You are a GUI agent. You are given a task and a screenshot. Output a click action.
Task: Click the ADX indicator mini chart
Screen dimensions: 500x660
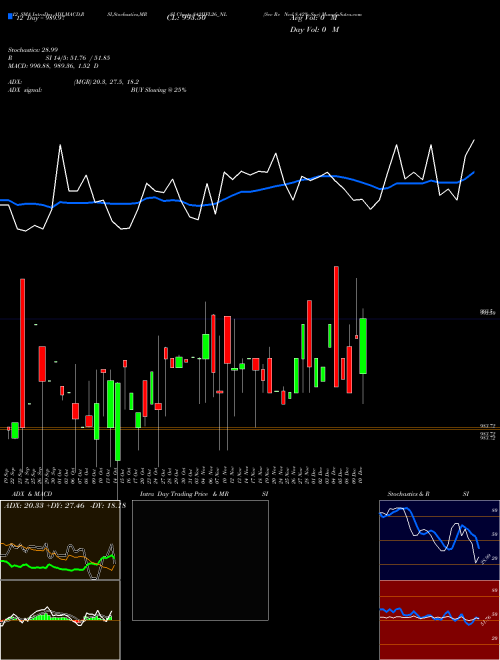coord(60,540)
